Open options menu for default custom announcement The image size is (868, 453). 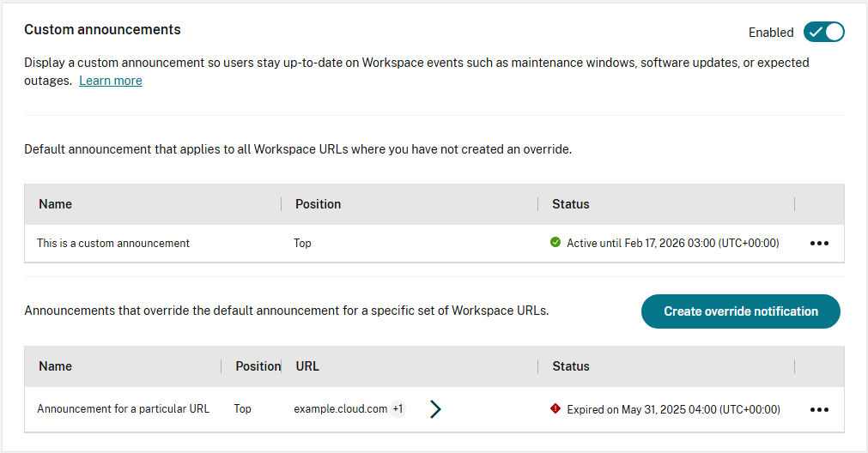pyautogui.click(x=819, y=244)
